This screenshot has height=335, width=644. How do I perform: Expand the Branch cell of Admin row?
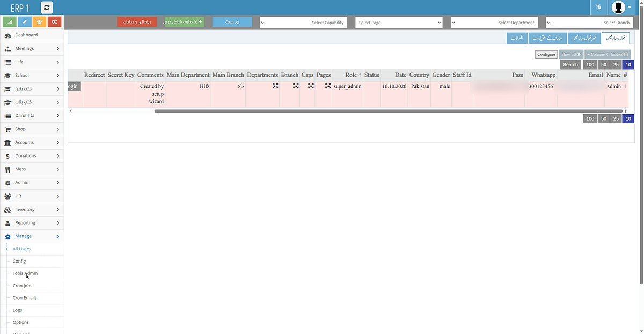click(296, 86)
